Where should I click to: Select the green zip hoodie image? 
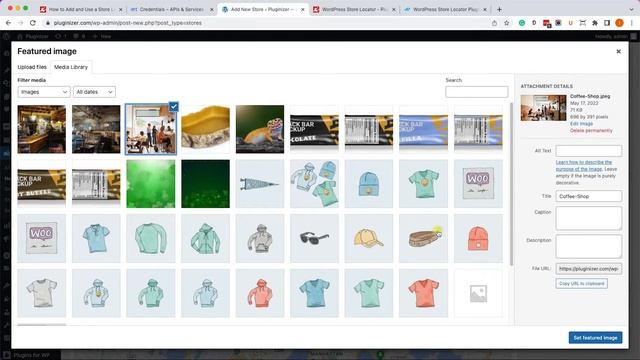click(205, 238)
